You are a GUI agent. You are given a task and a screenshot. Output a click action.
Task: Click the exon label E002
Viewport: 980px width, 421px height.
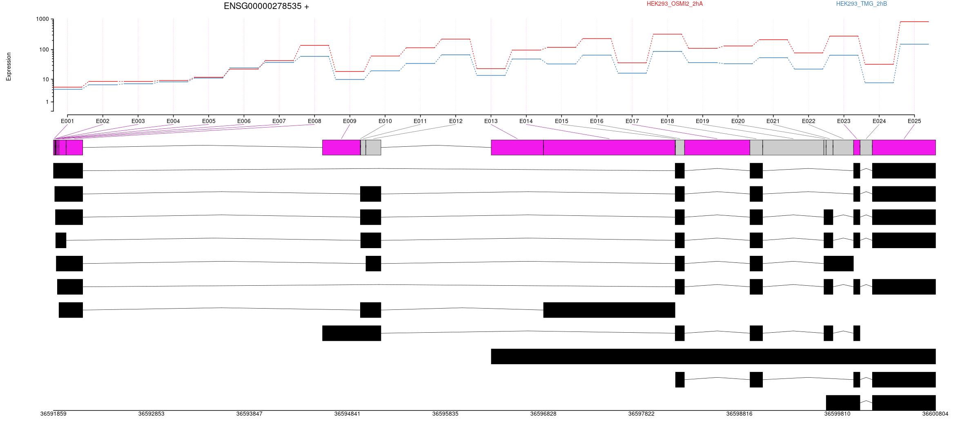point(102,121)
